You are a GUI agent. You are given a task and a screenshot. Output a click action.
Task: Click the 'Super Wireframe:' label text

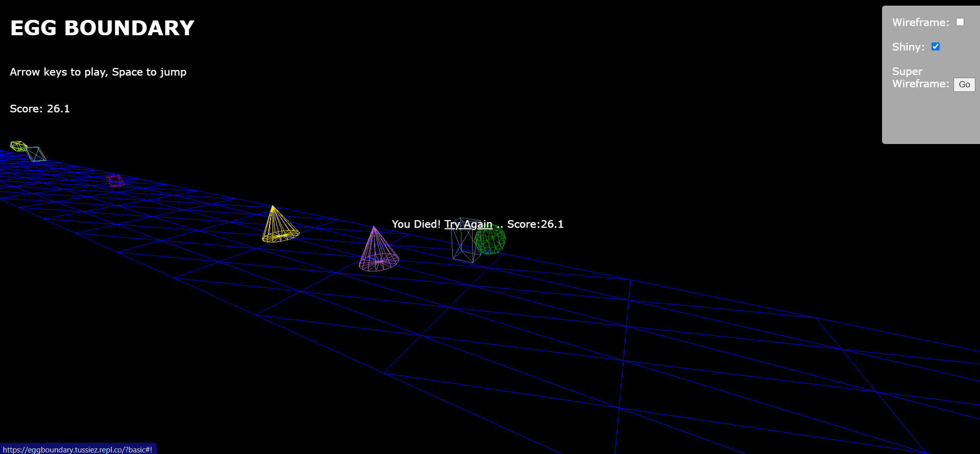[x=920, y=78]
